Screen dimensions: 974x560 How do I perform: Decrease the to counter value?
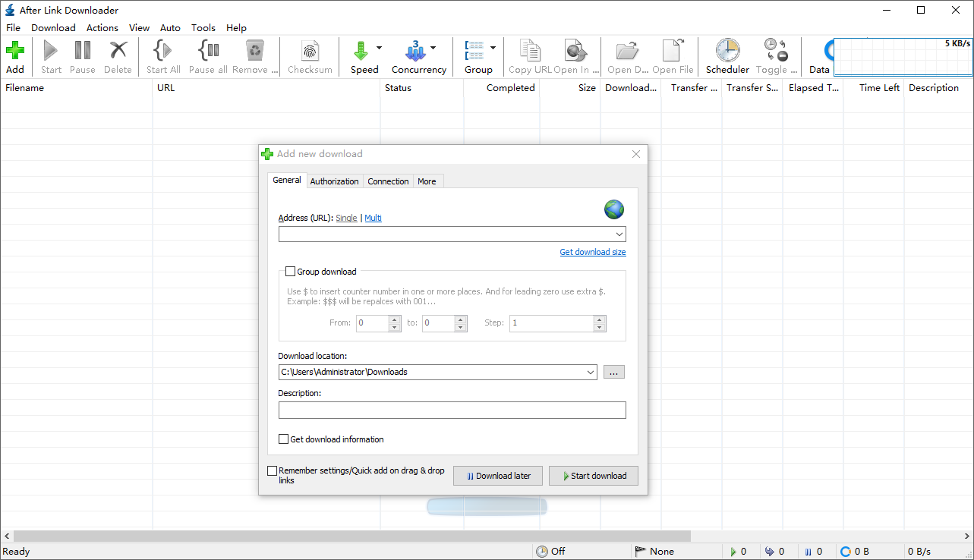pos(461,327)
